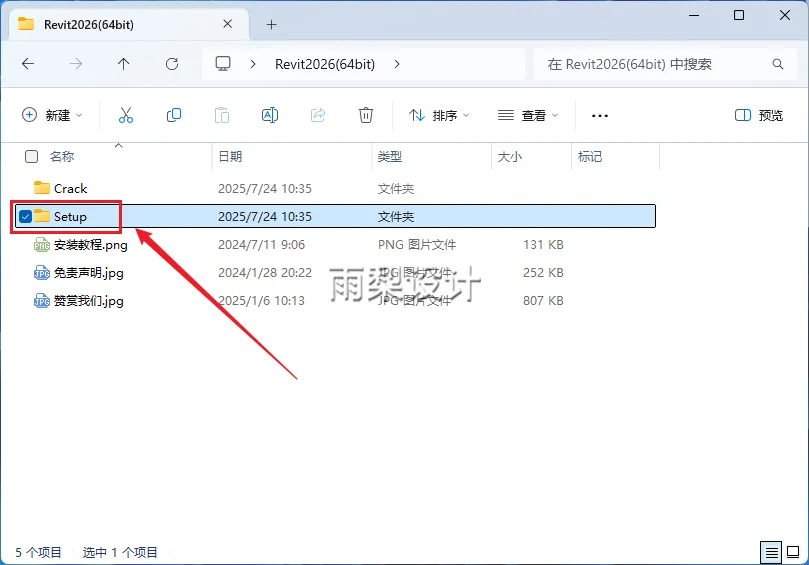Viewport: 809px width, 565px height.
Task: Click the 807 KB size value
Action: tap(543, 300)
